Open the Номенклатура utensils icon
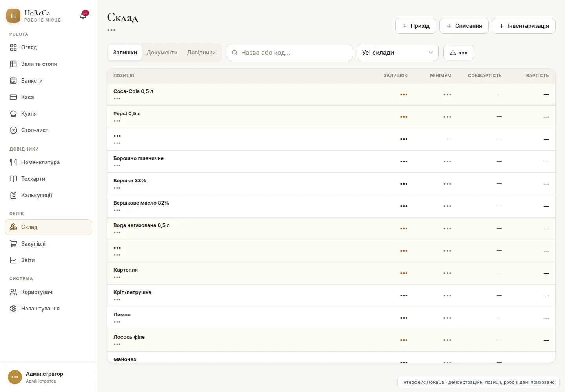The width and height of the screenshot is (565, 392). [13, 162]
